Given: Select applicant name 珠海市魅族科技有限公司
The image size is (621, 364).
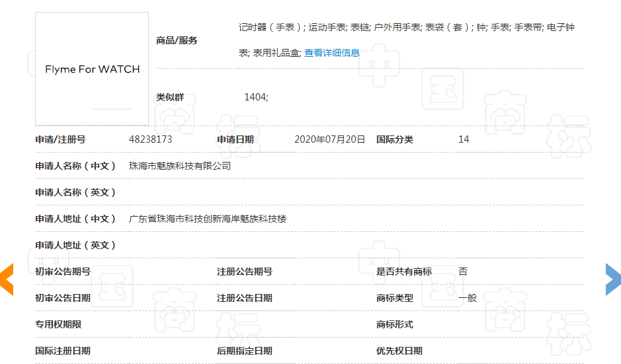Looking at the screenshot, I should pyautogui.click(x=180, y=166).
